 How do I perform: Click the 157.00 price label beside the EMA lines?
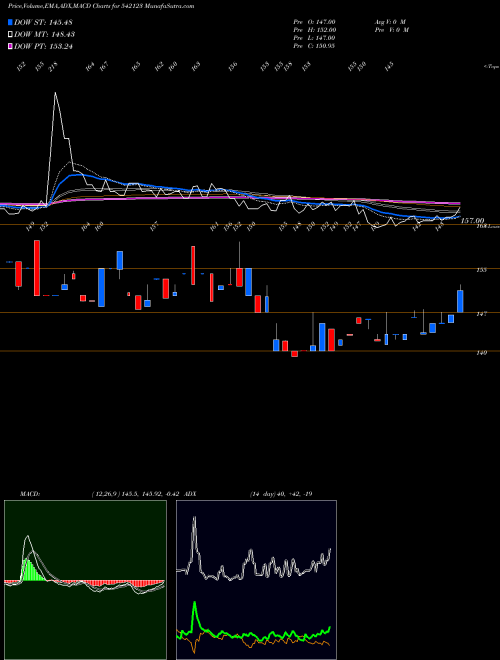point(473,220)
